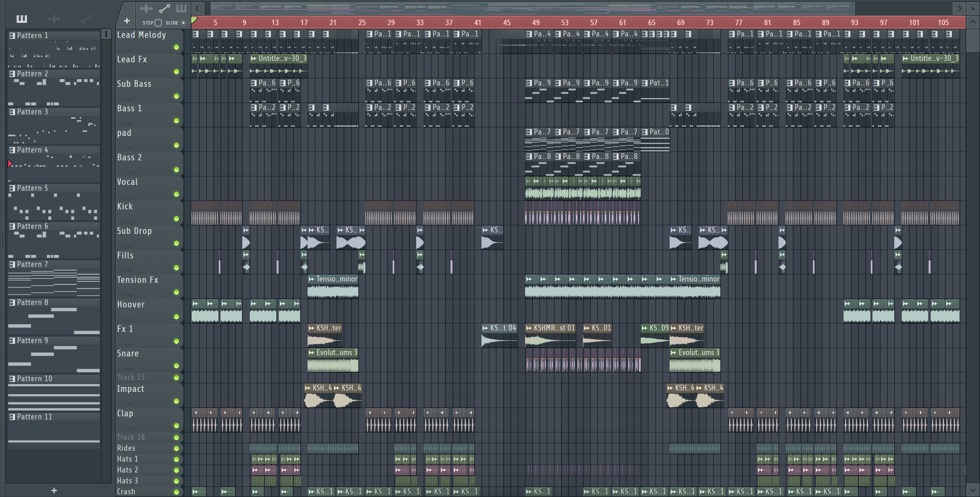Open clip menu of first Pa..7 pad clip
Image resolution: width=980 pixels, height=497 pixels.
pyautogui.click(x=529, y=132)
